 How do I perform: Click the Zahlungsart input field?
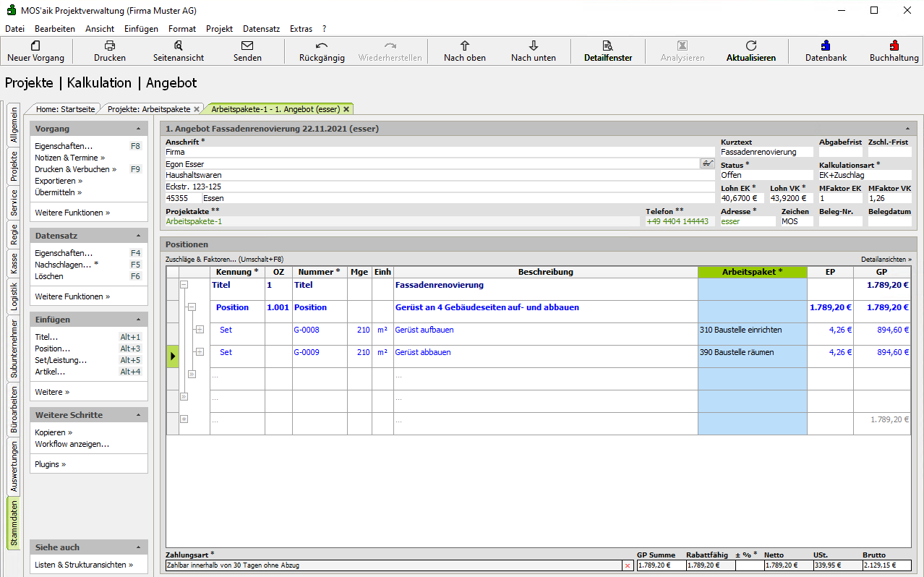coord(394,565)
